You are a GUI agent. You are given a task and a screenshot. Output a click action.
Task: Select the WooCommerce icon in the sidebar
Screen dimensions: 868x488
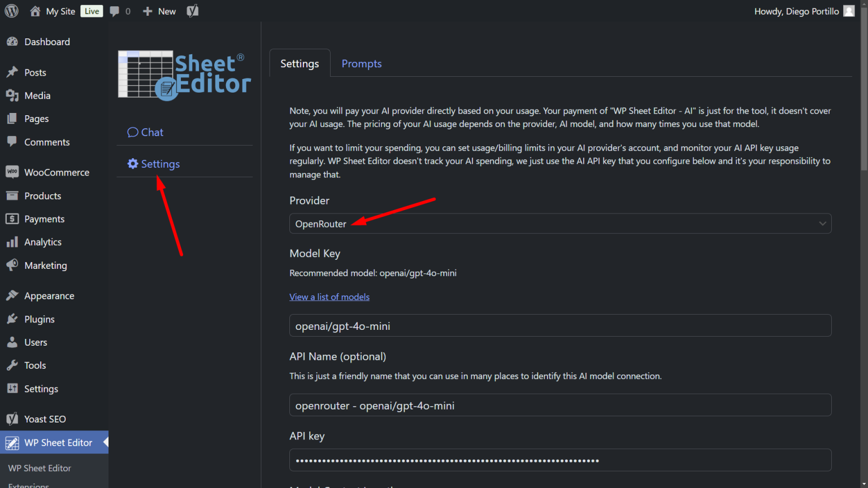(x=12, y=172)
